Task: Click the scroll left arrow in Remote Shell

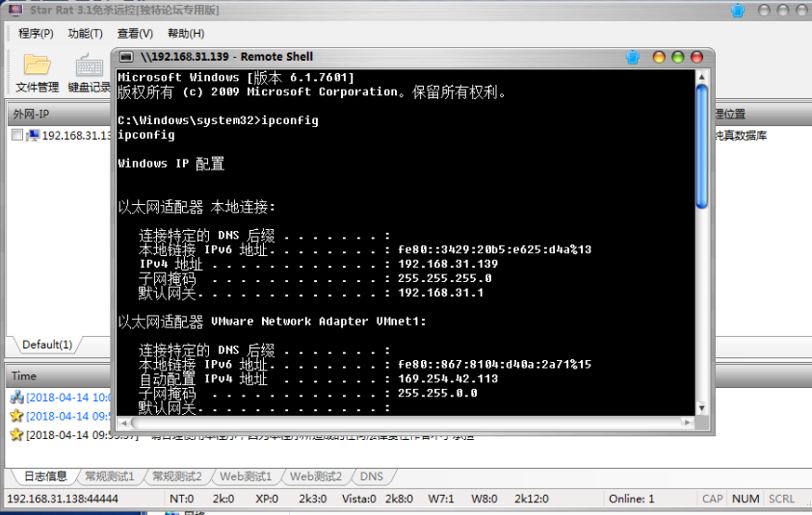Action: point(123,423)
